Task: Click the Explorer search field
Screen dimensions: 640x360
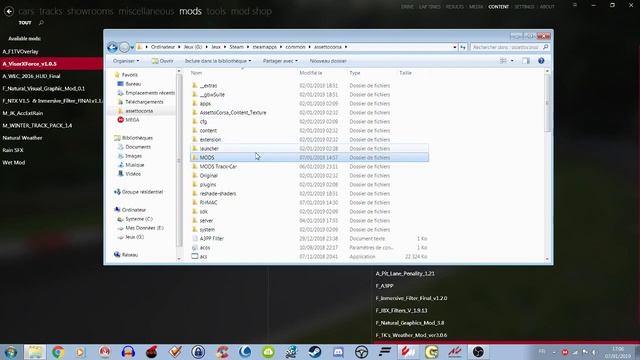Action: [510, 47]
